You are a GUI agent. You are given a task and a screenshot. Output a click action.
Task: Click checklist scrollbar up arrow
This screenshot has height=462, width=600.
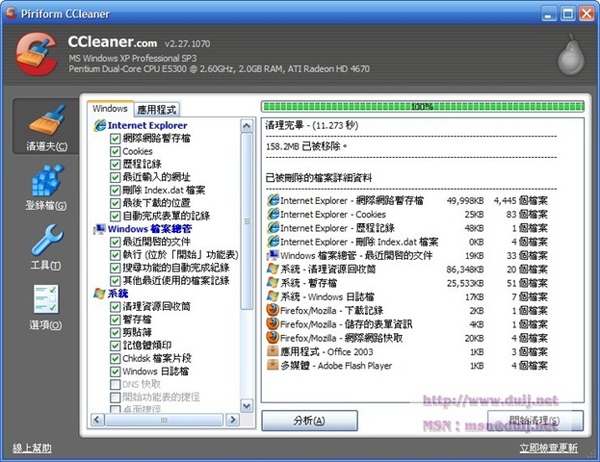[x=247, y=126]
